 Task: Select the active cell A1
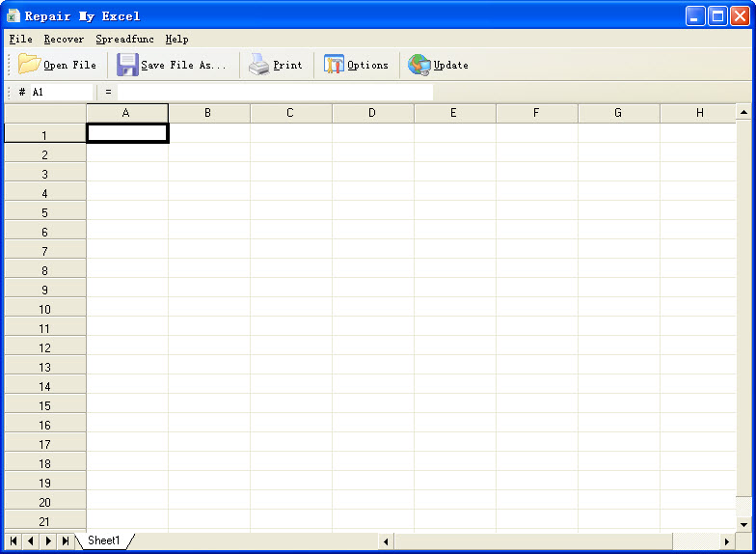point(127,133)
